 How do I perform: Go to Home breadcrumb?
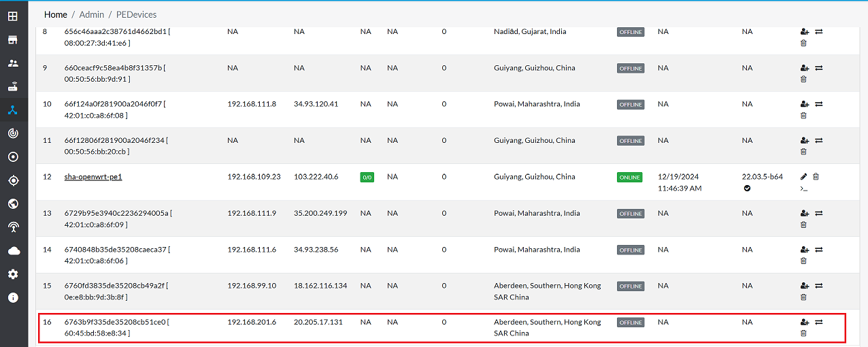point(56,14)
